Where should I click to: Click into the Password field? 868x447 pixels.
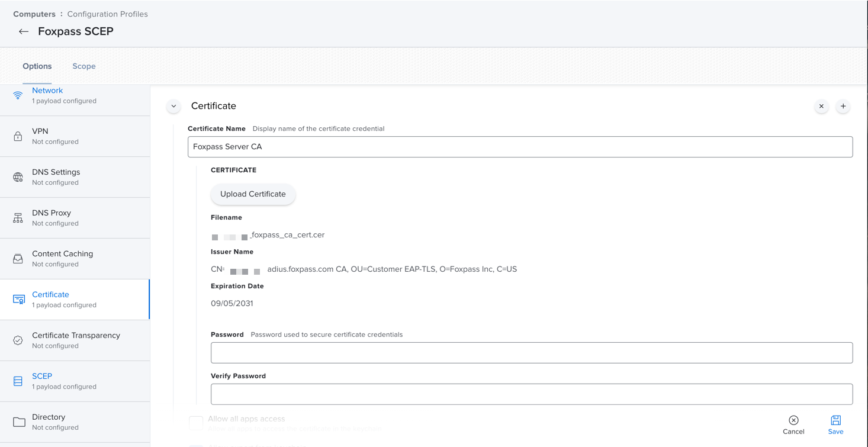532,353
